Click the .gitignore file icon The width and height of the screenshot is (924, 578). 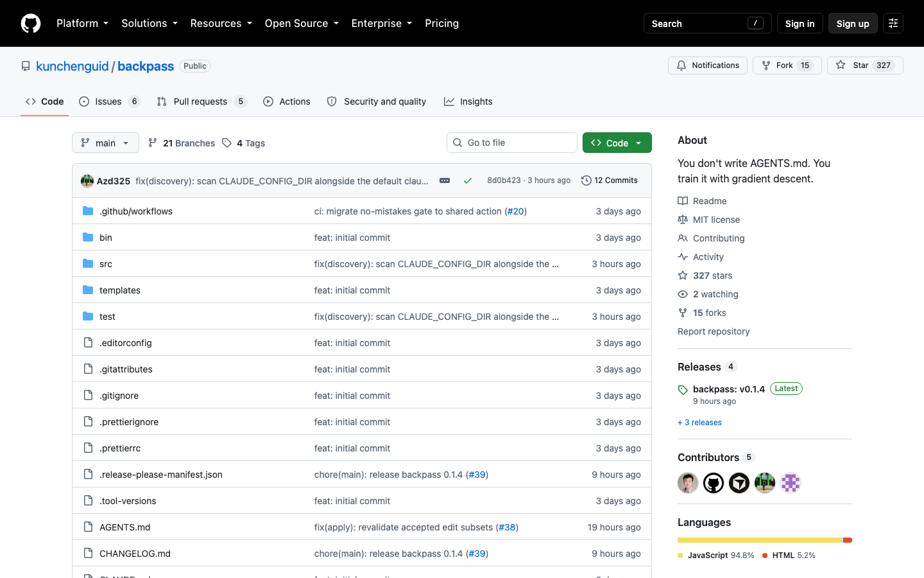[88, 395]
